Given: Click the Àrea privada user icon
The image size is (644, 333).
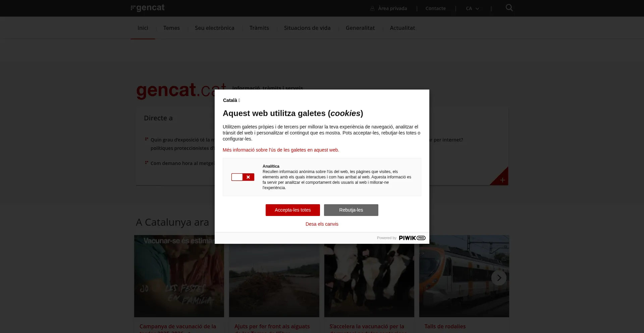Looking at the screenshot, I should [372, 8].
